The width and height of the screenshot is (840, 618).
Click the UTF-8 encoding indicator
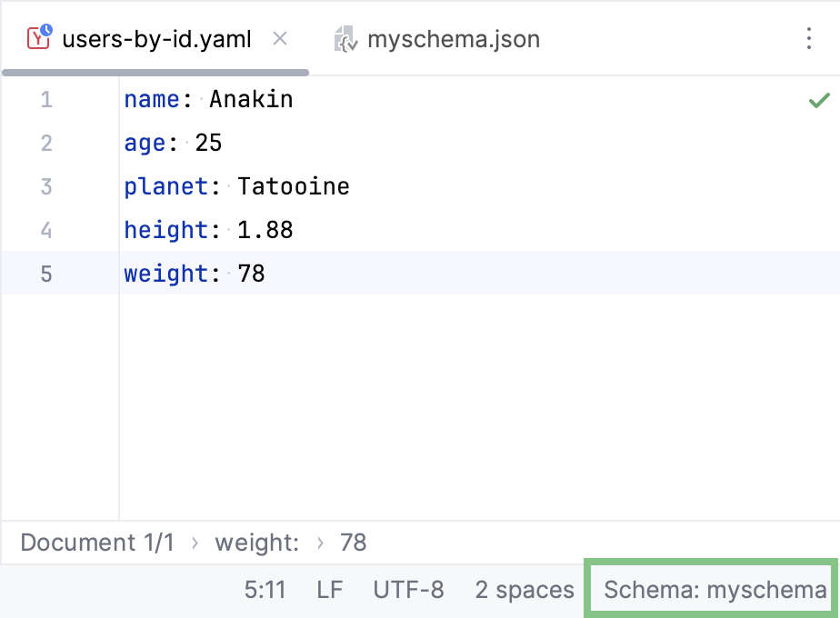pyautogui.click(x=408, y=589)
